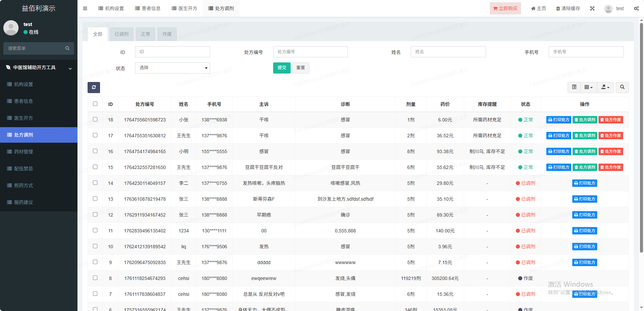Open the 状态 select dropdown

pos(172,68)
